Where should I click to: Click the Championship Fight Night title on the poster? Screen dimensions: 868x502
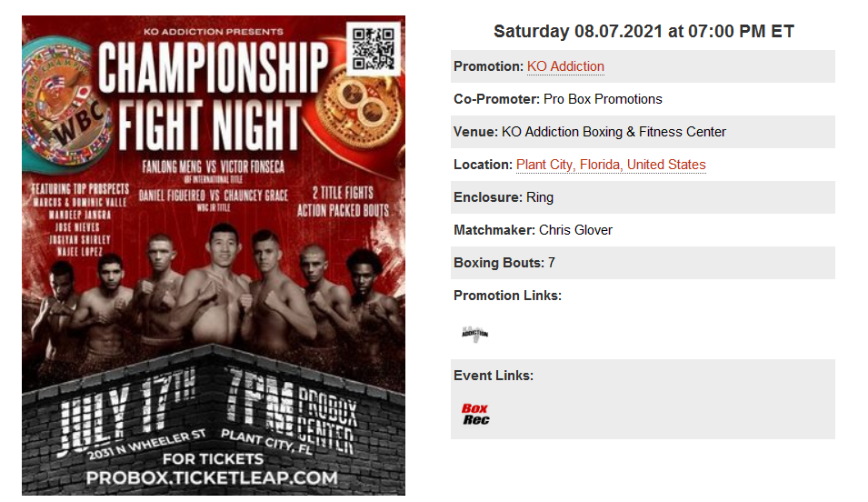[212, 96]
